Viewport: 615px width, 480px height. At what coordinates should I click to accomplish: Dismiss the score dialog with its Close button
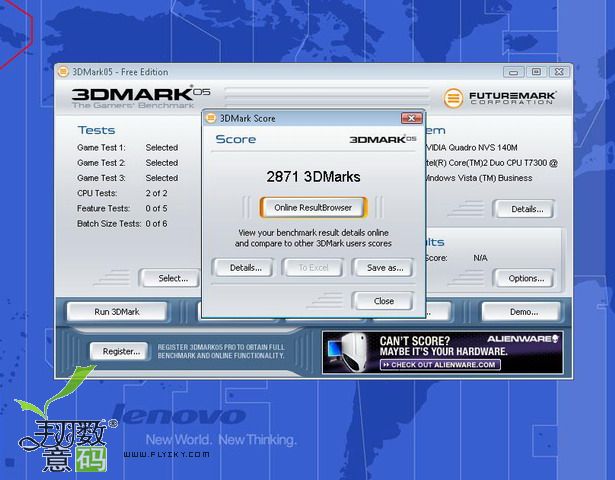pyautogui.click(x=384, y=301)
